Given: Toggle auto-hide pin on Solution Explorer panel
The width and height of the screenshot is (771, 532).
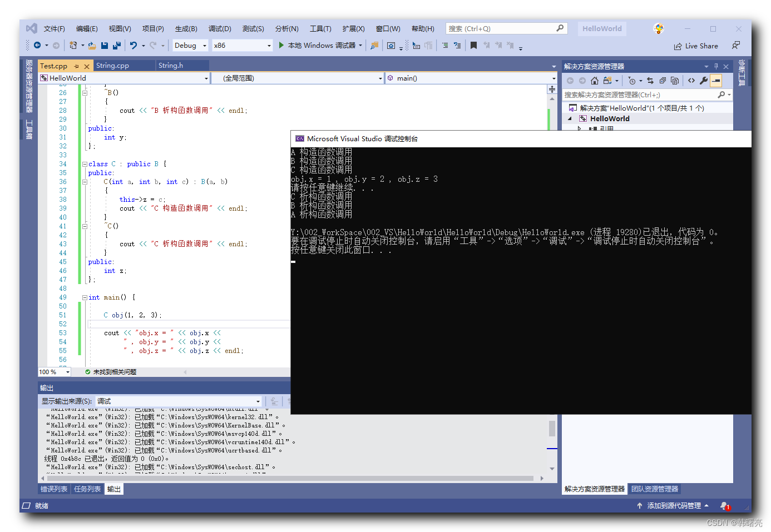Looking at the screenshot, I should tap(716, 66).
